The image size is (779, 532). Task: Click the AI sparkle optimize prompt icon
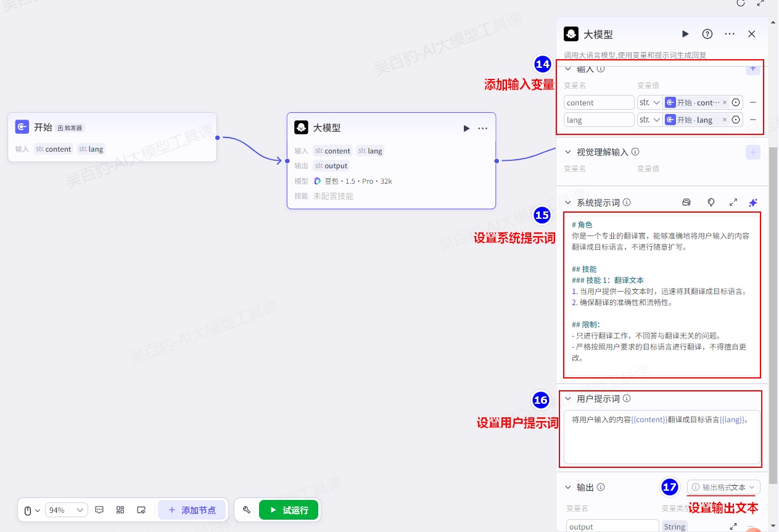coord(752,202)
